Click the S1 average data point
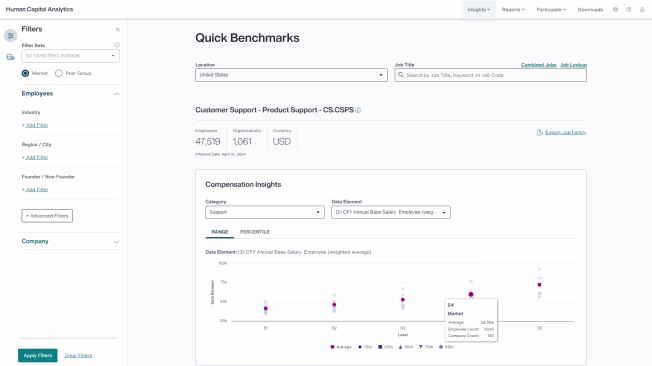The image size is (652, 366). coord(266,309)
